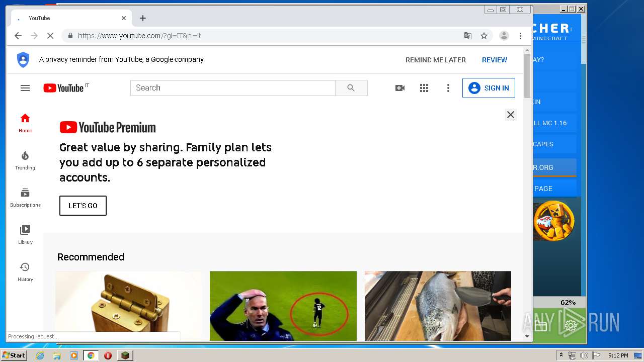Click the SIGN IN button
This screenshot has height=362, width=644.
click(489, 88)
